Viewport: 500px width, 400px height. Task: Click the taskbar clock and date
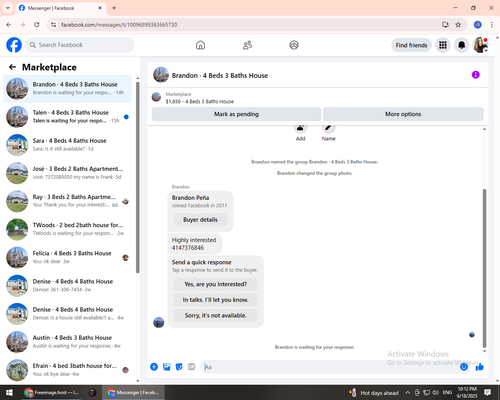(x=467, y=393)
